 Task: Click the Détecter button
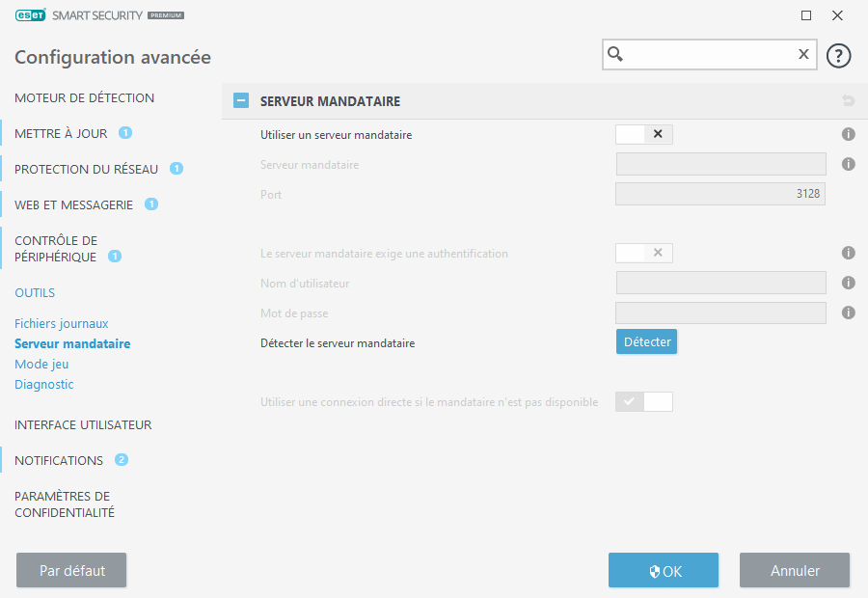click(646, 341)
